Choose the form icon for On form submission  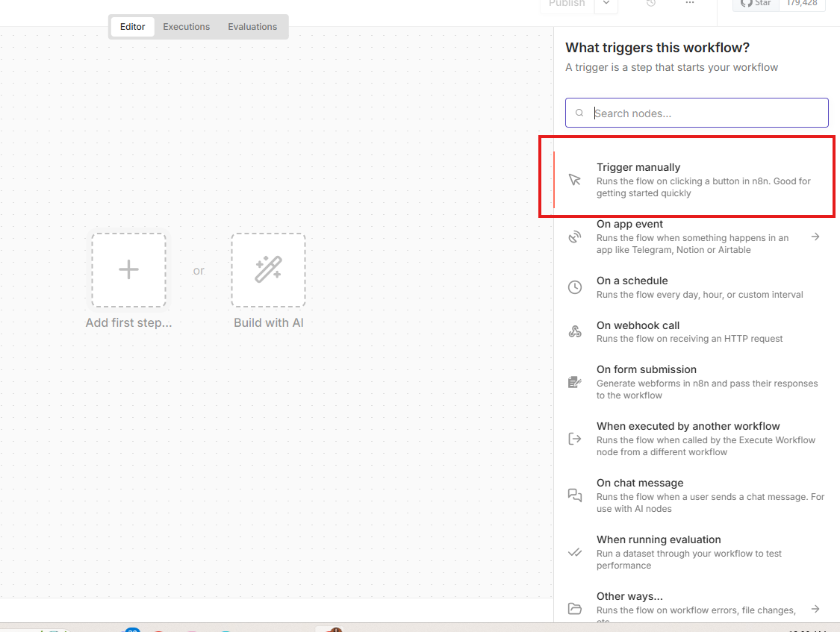click(x=574, y=382)
